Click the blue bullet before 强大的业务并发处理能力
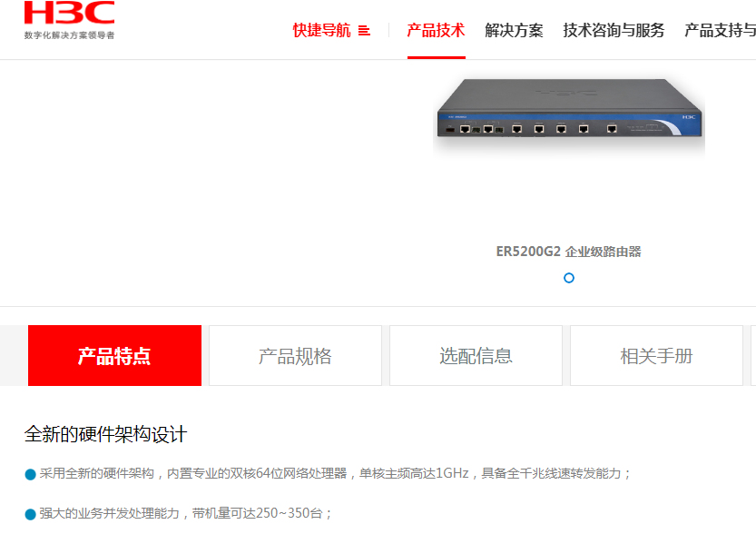The image size is (756, 534). point(30,515)
